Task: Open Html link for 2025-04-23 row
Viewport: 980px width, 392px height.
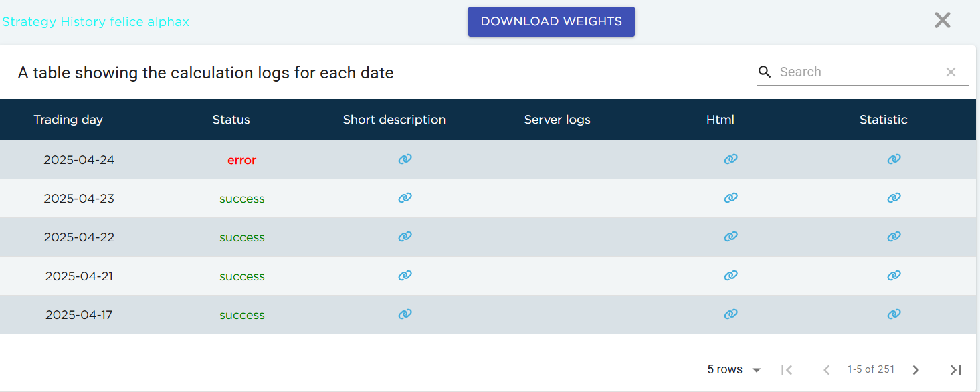Action: point(730,198)
